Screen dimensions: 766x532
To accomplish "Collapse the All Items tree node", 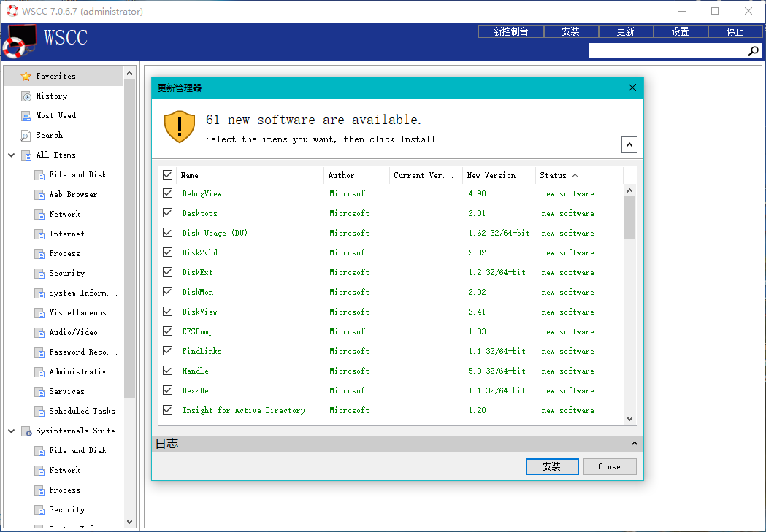I will (11, 155).
